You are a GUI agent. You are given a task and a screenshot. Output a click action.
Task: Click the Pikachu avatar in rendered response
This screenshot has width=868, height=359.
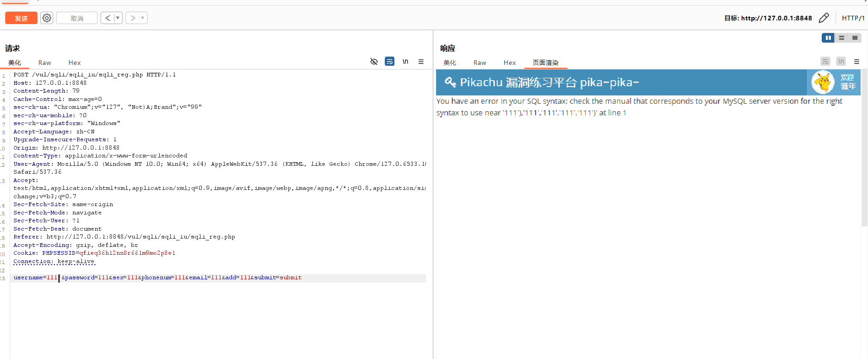[x=823, y=82]
